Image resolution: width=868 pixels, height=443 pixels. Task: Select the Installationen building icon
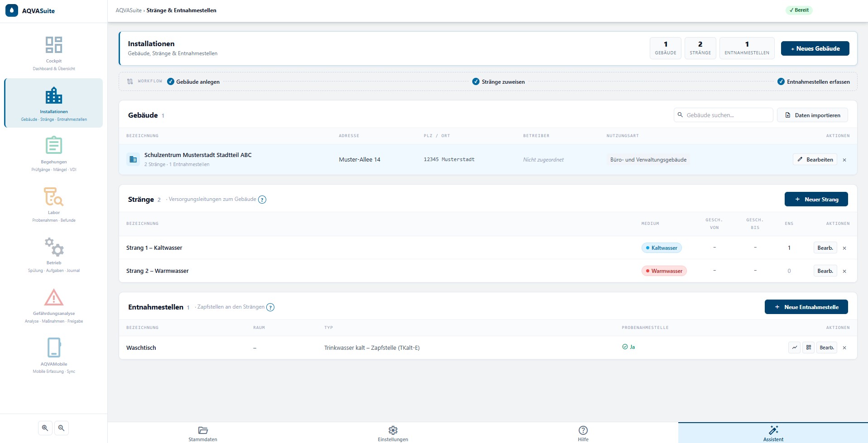coord(54,95)
